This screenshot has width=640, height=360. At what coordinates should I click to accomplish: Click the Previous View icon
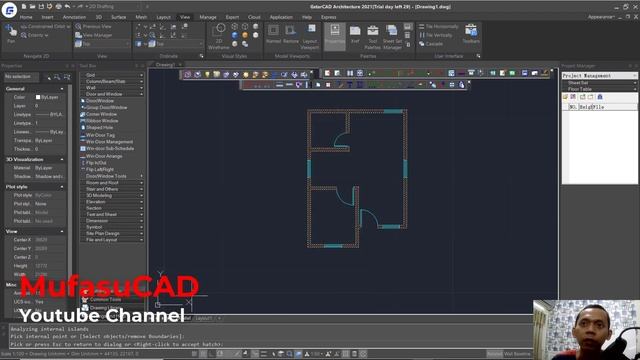pyautogui.click(x=79, y=26)
